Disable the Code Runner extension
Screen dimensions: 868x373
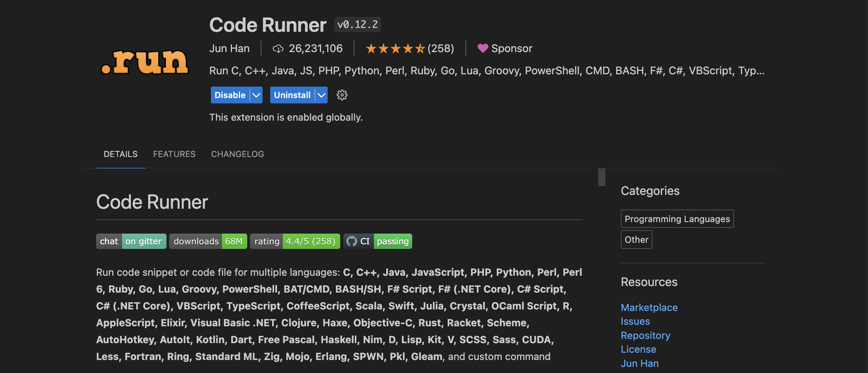tap(230, 95)
